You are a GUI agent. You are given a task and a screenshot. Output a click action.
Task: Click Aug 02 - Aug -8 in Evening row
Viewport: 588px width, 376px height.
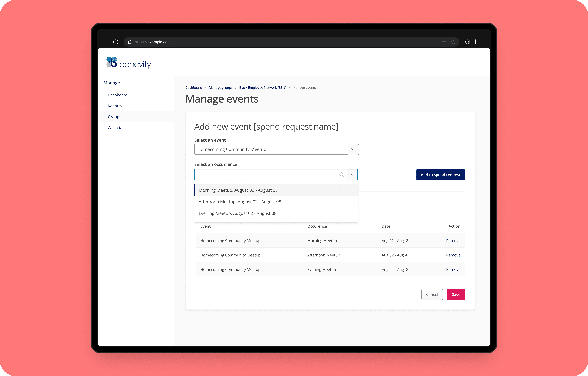coord(395,270)
